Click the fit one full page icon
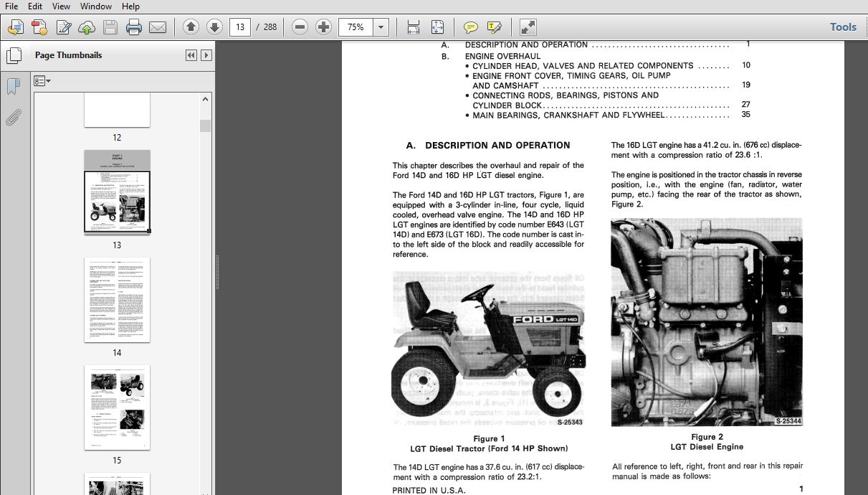Viewport: 868px width, 495px height. tap(437, 27)
